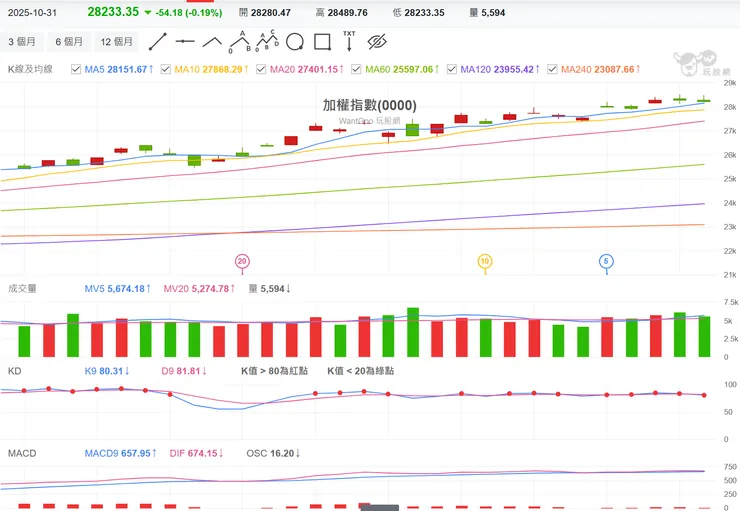Select the ABC wave drawing tool

click(x=240, y=42)
